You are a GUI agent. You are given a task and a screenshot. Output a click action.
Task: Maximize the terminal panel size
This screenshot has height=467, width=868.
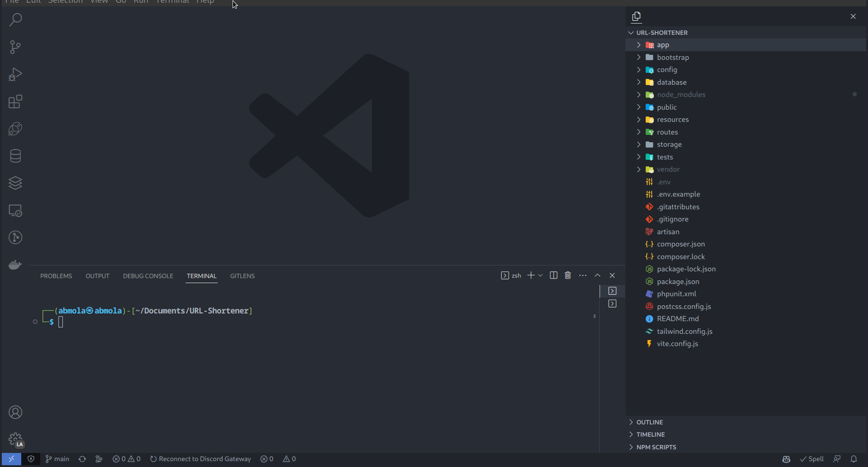(597, 275)
